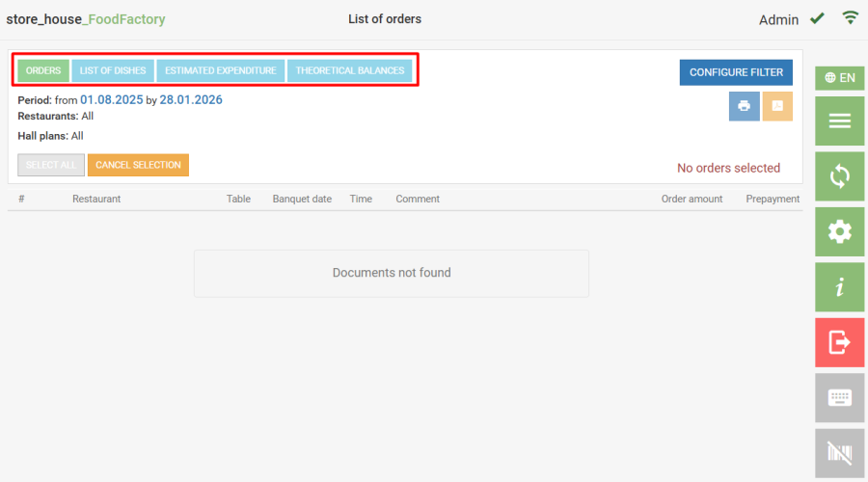Open the period start date 01.08.2025
The height and width of the screenshot is (482, 868).
point(111,99)
